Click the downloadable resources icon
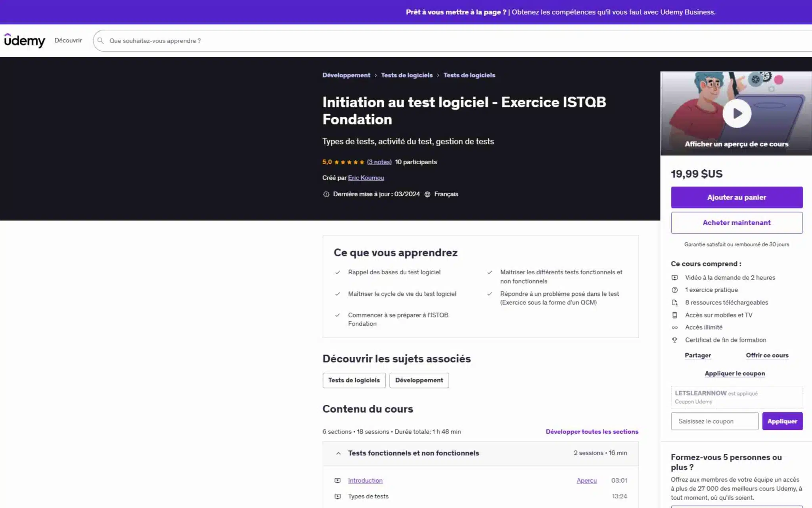Image resolution: width=812 pixels, height=508 pixels. [x=674, y=303]
